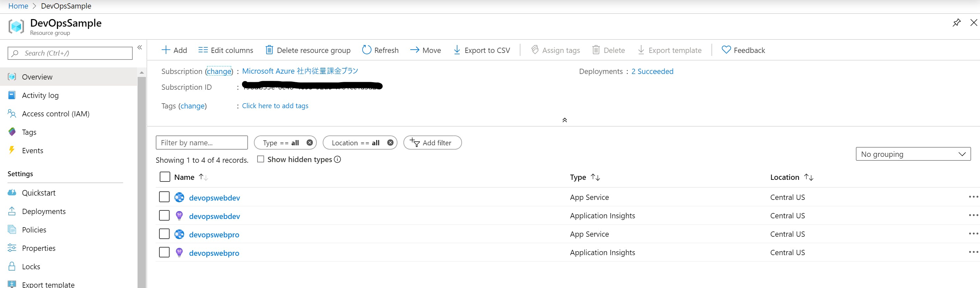Image resolution: width=980 pixels, height=288 pixels.
Task: Click the grayed Delete trash icon
Action: (596, 50)
